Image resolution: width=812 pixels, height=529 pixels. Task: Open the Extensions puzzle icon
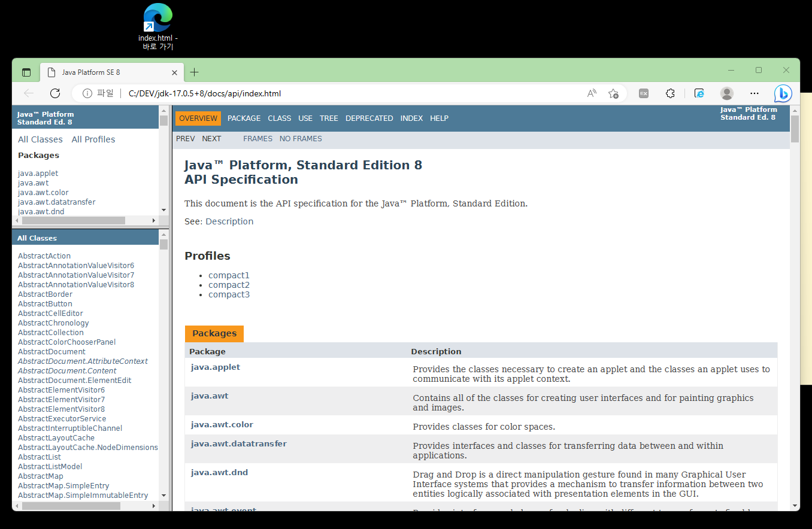coord(671,93)
